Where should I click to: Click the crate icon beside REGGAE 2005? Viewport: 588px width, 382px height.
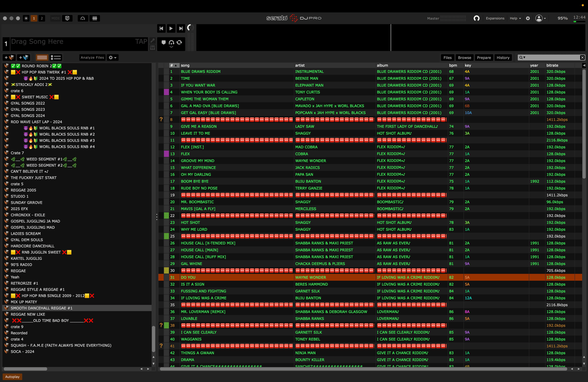click(6, 190)
